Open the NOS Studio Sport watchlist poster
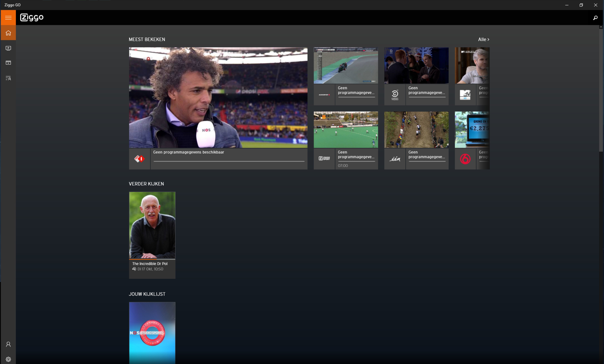The image size is (604, 364). (x=152, y=333)
